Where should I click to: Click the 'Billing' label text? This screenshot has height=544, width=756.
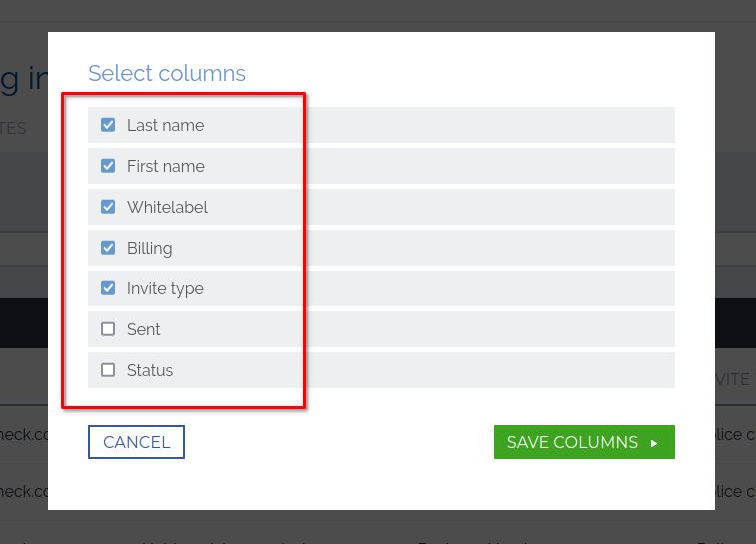[x=149, y=248]
